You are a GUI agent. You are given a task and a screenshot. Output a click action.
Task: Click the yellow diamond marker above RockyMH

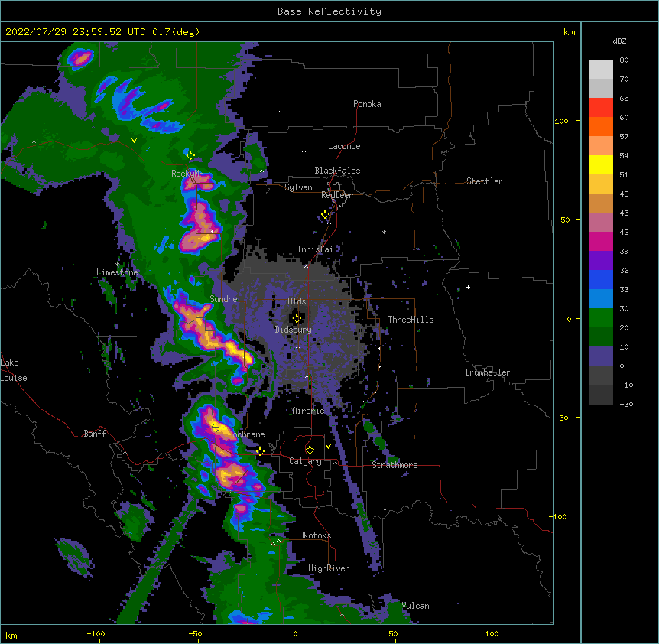pyautogui.click(x=190, y=155)
